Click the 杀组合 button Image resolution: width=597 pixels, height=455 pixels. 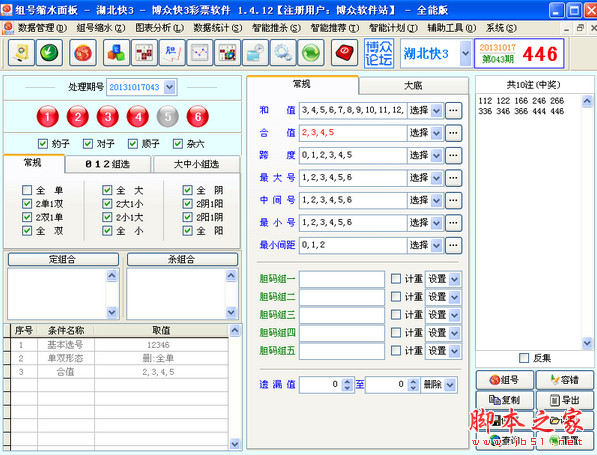[182, 260]
